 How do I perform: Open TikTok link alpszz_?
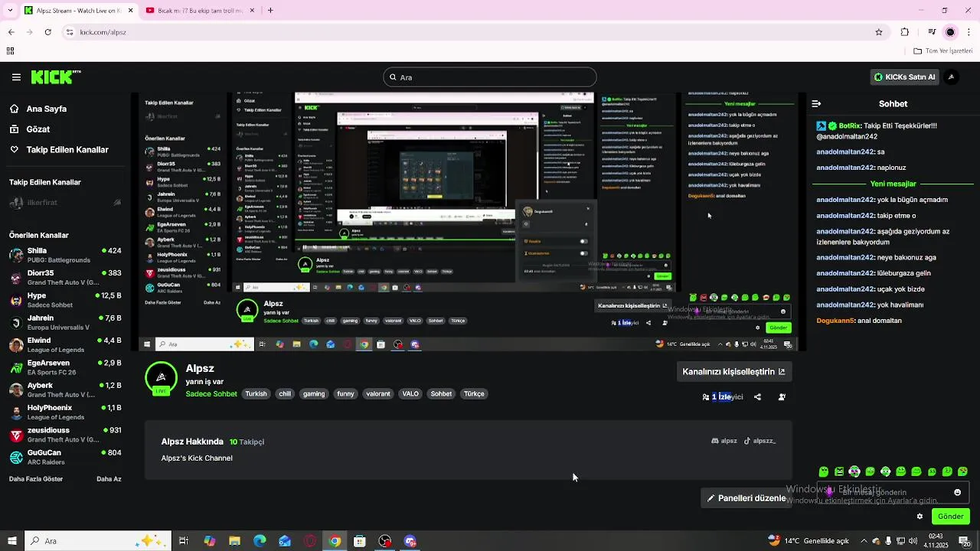click(x=760, y=441)
